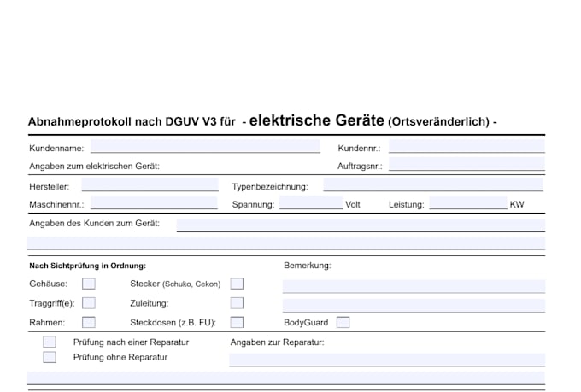Check the Steckdosen (z.B. FU) checkbox
This screenshot has height=392, width=581.
(x=237, y=322)
